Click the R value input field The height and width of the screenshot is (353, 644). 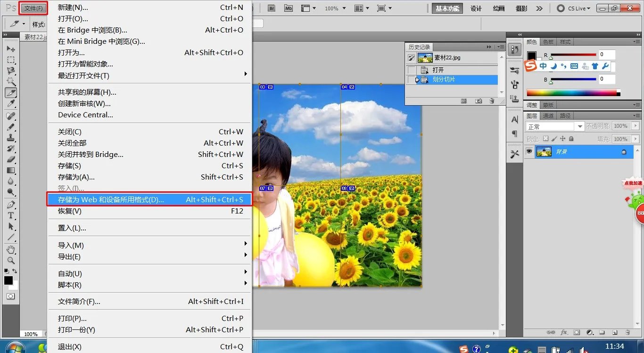click(607, 55)
